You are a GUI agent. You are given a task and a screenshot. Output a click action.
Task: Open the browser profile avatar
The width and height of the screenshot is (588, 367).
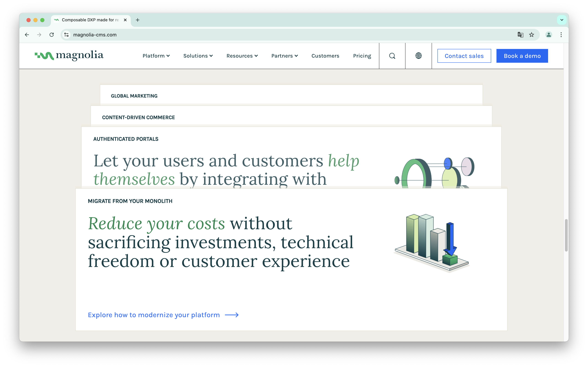(x=548, y=35)
